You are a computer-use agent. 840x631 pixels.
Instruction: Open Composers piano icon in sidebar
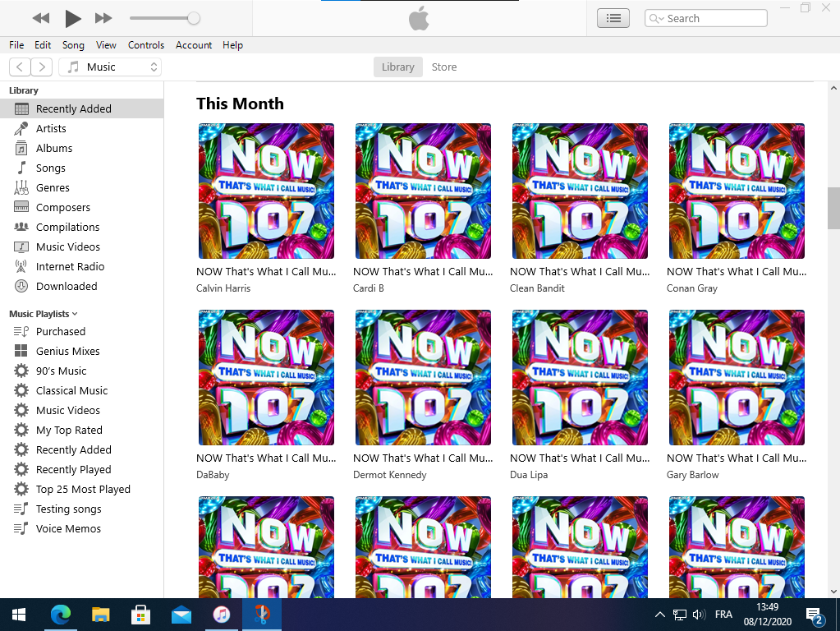[21, 207]
